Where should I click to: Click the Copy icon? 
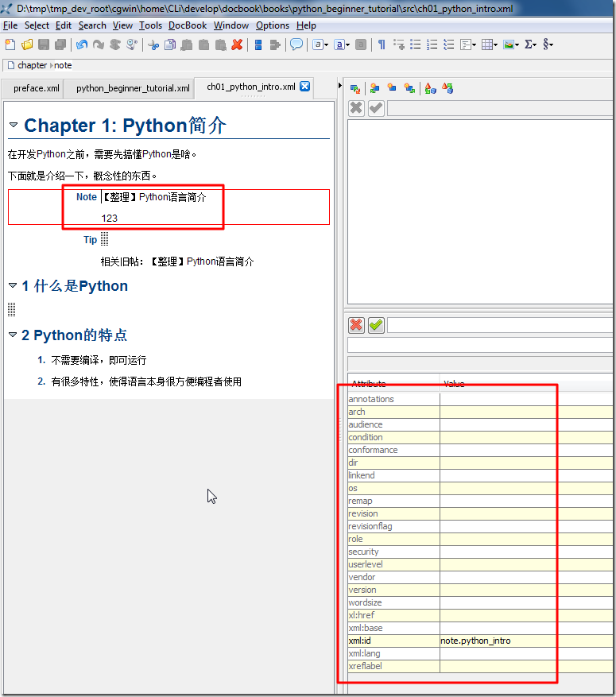pyautogui.click(x=170, y=45)
